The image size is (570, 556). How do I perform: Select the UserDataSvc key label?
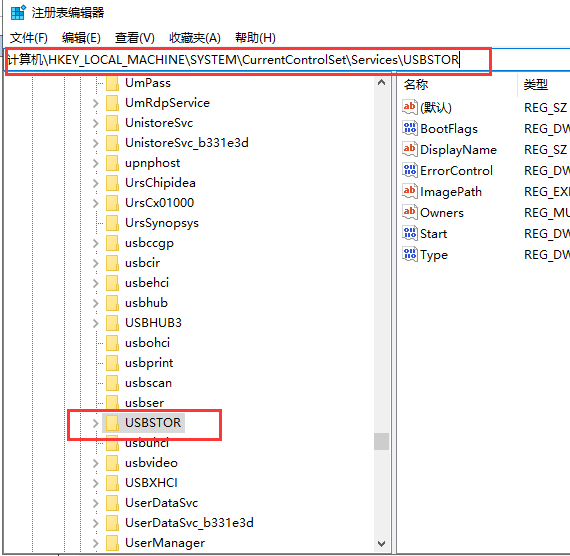(x=161, y=503)
